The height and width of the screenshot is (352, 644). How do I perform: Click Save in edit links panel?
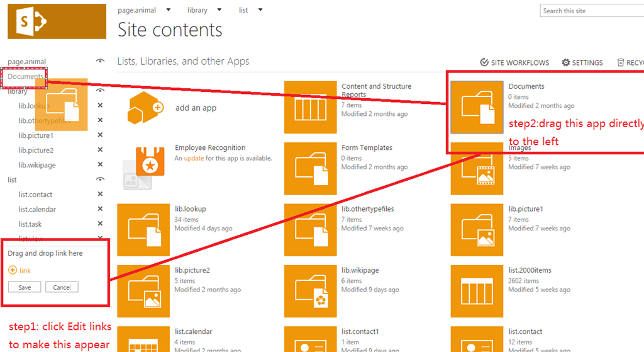(25, 287)
